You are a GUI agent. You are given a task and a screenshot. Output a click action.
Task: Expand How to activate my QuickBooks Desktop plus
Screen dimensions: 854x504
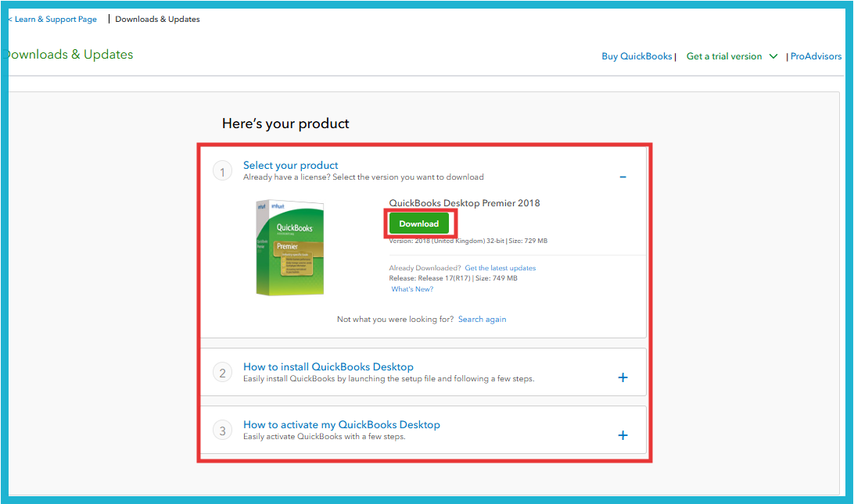coord(623,435)
